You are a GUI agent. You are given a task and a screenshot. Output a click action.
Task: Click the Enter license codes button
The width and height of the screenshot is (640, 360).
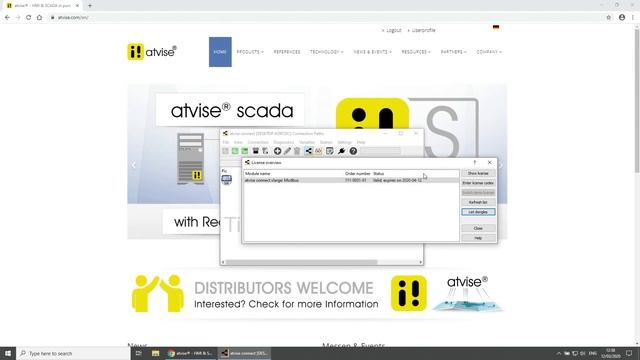coord(478,183)
